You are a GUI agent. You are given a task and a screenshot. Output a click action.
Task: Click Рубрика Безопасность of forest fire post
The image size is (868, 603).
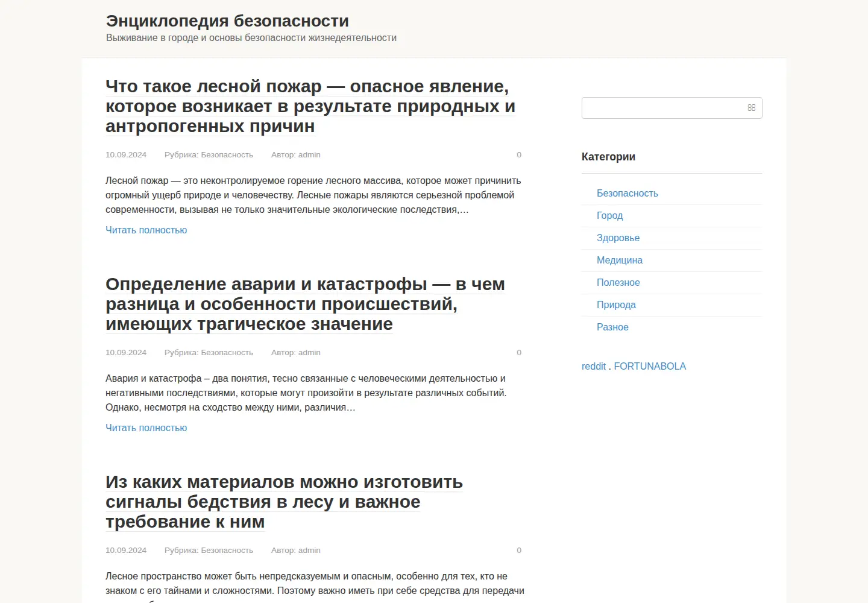click(x=209, y=155)
